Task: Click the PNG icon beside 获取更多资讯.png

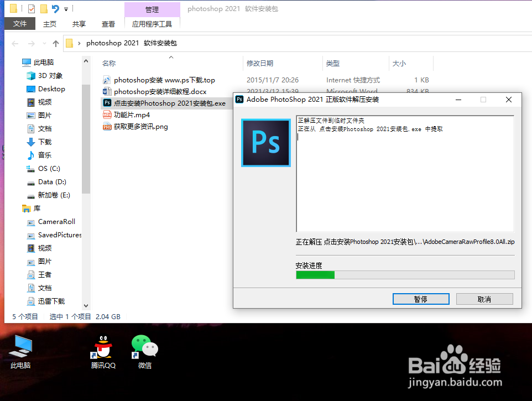Action: click(107, 127)
